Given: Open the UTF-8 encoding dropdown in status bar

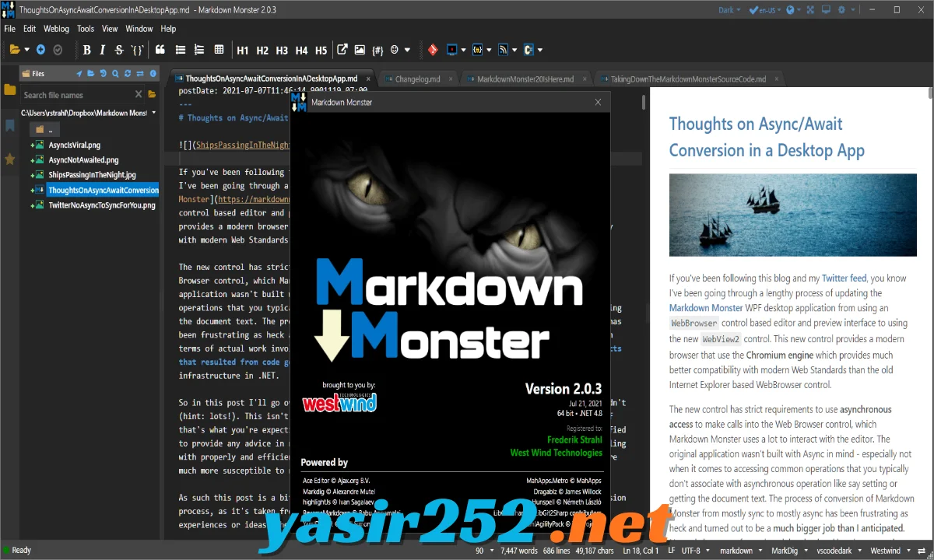Looking at the screenshot, I should (695, 551).
